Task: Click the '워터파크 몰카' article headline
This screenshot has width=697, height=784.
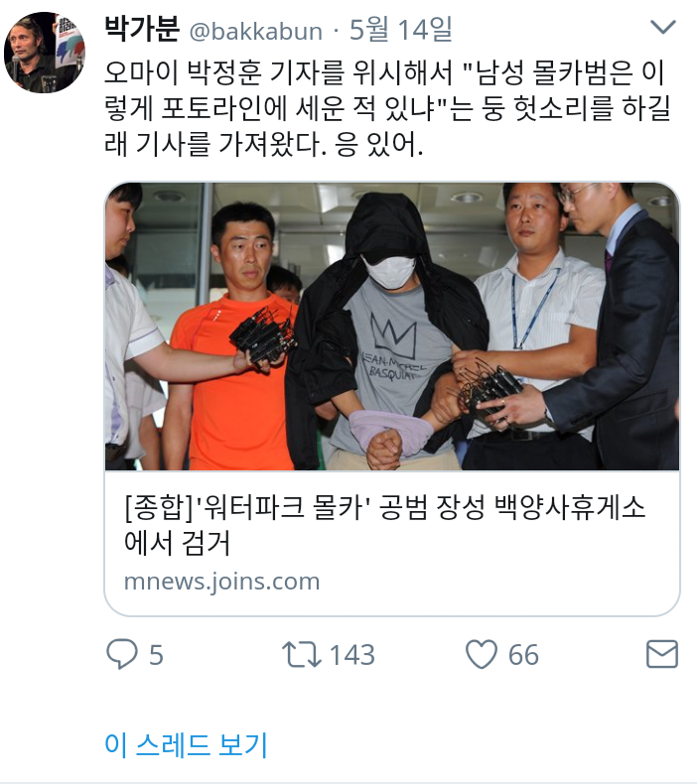Action: (x=384, y=525)
